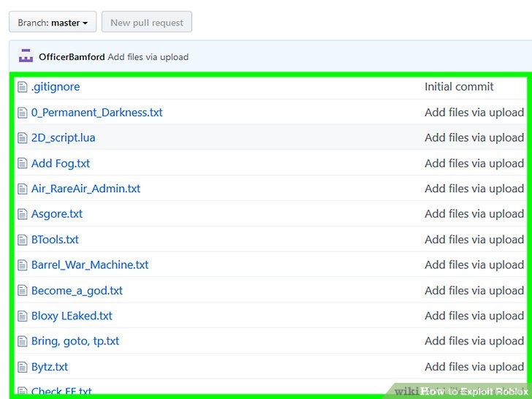Open Barrel_War_Machine.txt file
This screenshot has height=399, width=532.
90,265
